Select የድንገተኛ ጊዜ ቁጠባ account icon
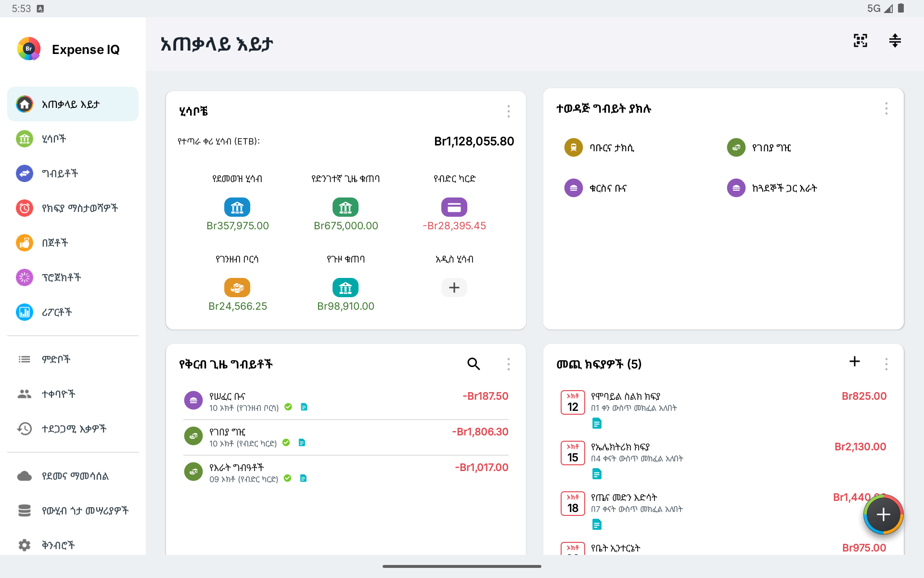The height and width of the screenshot is (578, 924). tap(346, 207)
